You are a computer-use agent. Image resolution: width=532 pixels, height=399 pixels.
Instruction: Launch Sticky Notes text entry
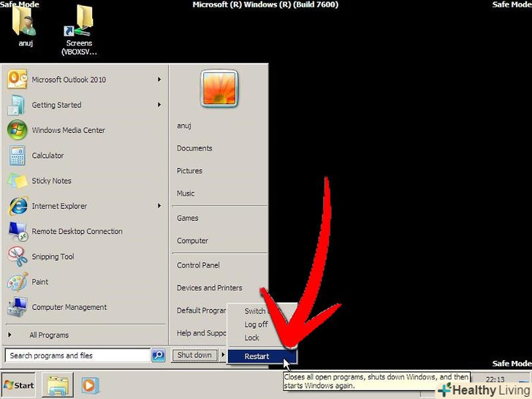pyautogui.click(x=52, y=180)
